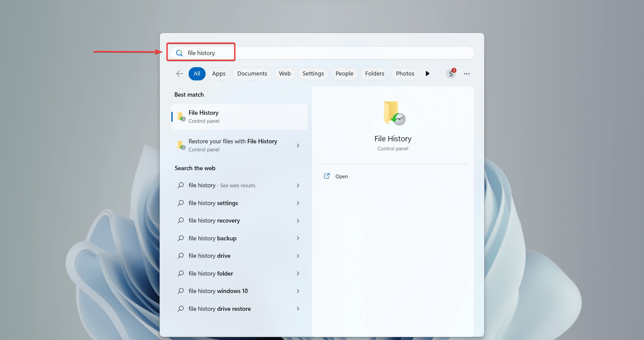Click the large File History preview icon
The image size is (644, 340).
[394, 113]
